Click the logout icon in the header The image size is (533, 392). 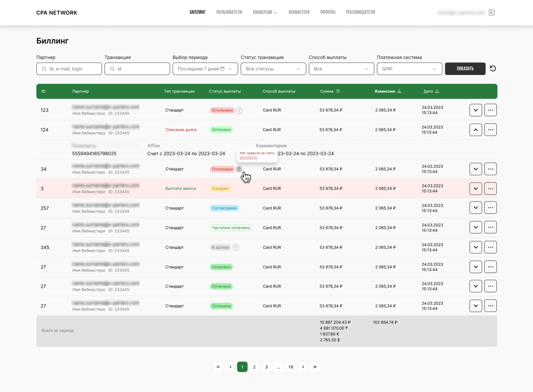[x=492, y=12]
